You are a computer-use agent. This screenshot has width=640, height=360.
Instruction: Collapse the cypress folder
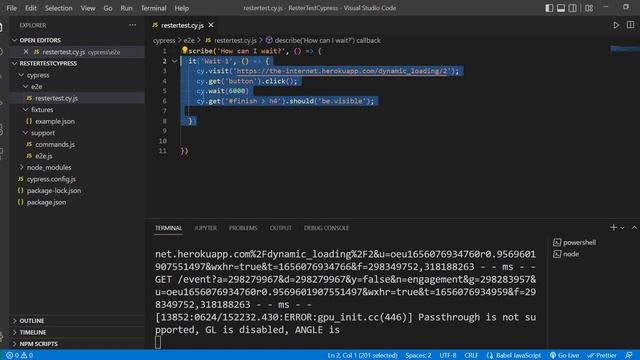click(x=38, y=75)
